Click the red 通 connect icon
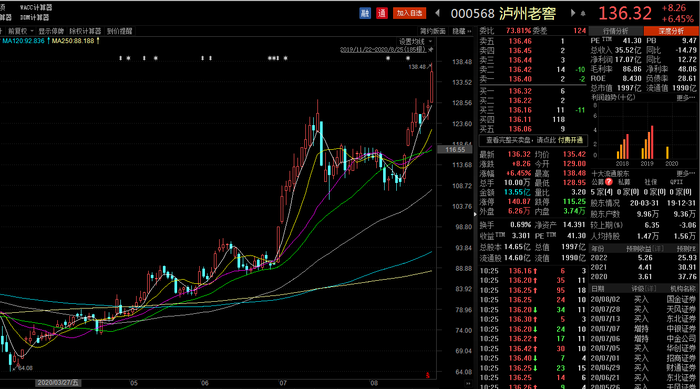Image resolution: width=700 pixels, height=389 pixels. coord(382,13)
